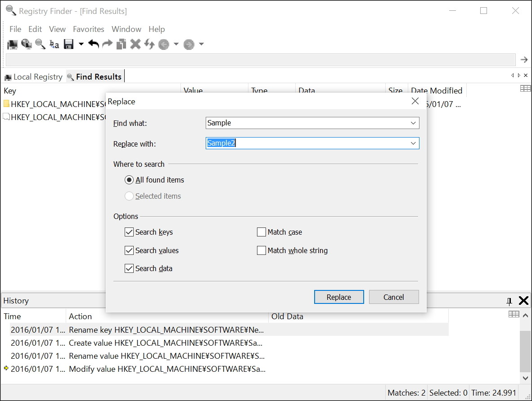The height and width of the screenshot is (401, 532).
Task: Select the first HKEY_LOCAL_MACHINE folder result row
Action: coord(54,104)
